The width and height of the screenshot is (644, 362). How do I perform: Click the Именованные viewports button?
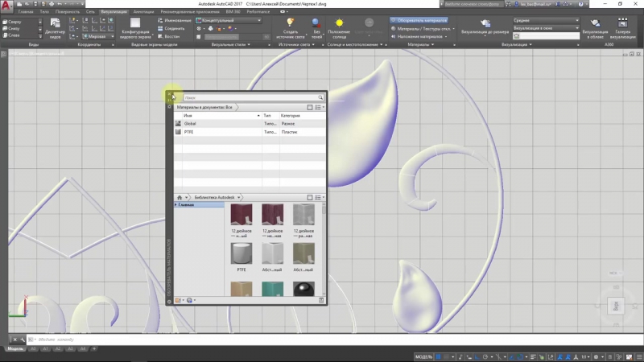175,20
